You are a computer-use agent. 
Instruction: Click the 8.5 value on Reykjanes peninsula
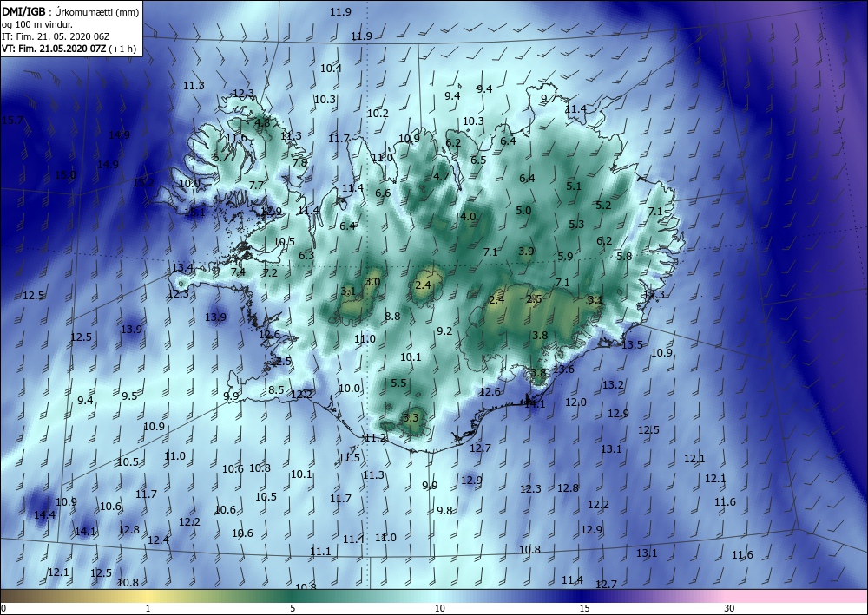pyautogui.click(x=276, y=390)
